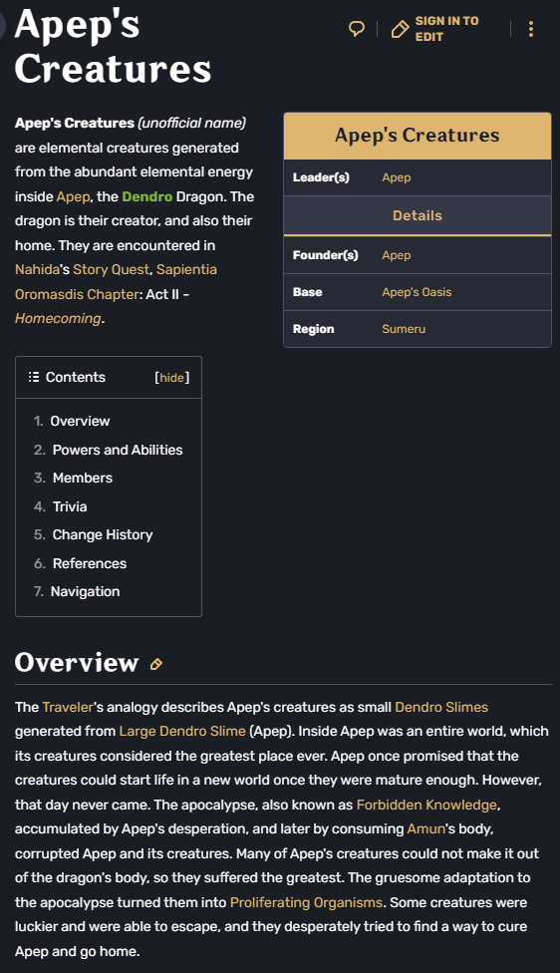This screenshot has height=973, width=560.
Task: Open Nahida's character link
Action: 38,269
